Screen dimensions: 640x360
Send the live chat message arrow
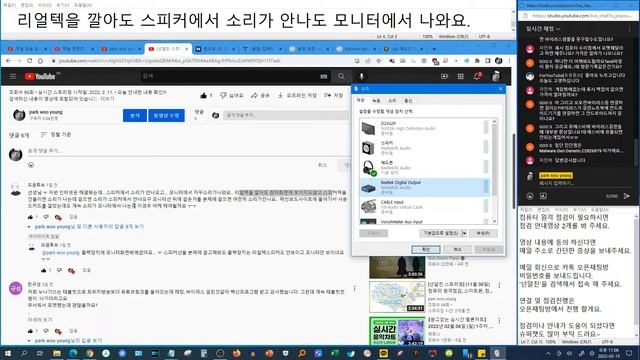(627, 196)
